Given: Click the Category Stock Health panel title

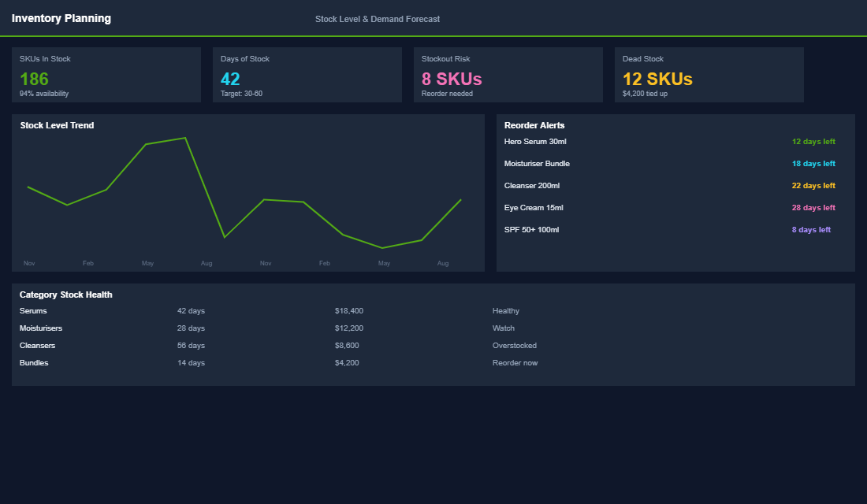Looking at the screenshot, I should coord(65,295).
